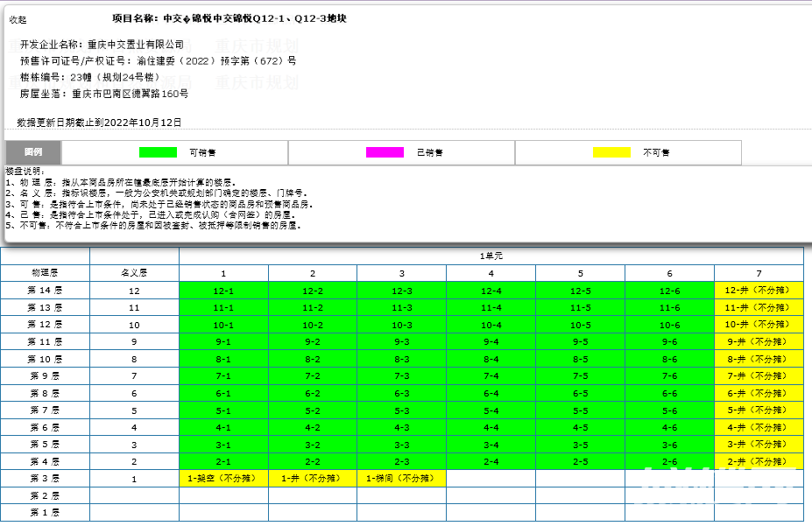Open unit 12-6 cell

point(669,291)
